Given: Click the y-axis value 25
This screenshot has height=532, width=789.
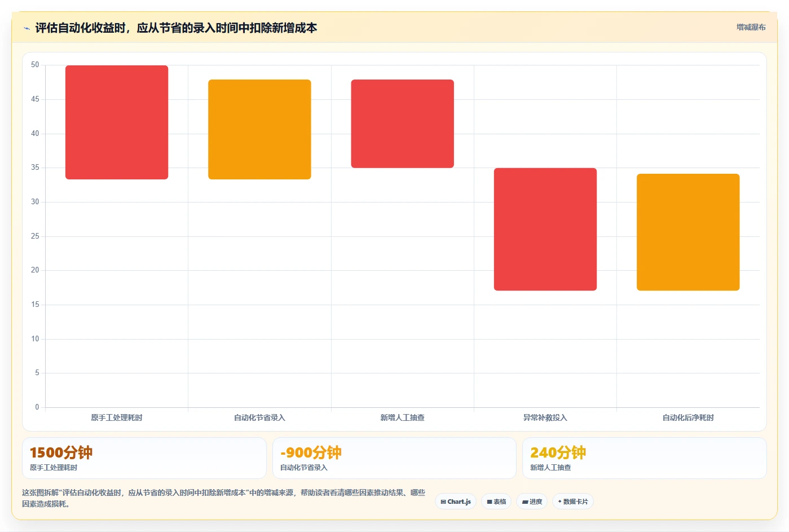Looking at the screenshot, I should coord(35,236).
